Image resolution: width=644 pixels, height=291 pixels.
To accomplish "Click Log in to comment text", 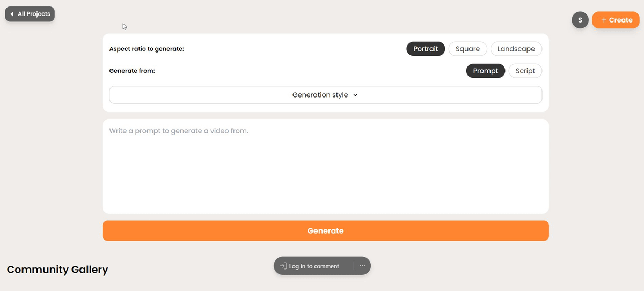I will pyautogui.click(x=314, y=266).
